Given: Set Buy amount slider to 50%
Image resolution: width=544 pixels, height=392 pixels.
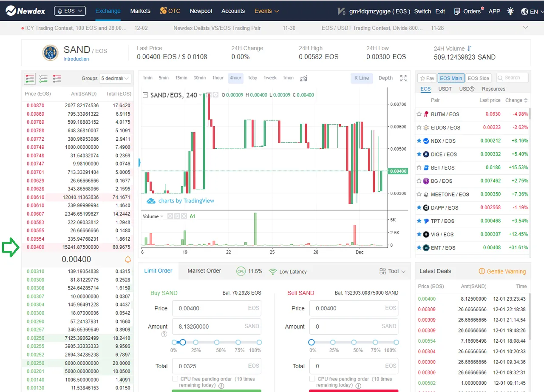Looking at the screenshot, I should [x=217, y=342].
